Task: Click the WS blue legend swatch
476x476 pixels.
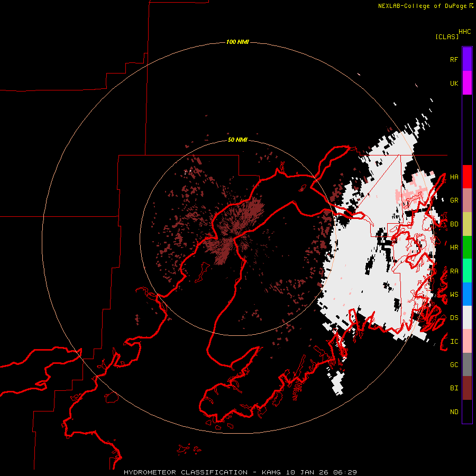Action: point(467,294)
